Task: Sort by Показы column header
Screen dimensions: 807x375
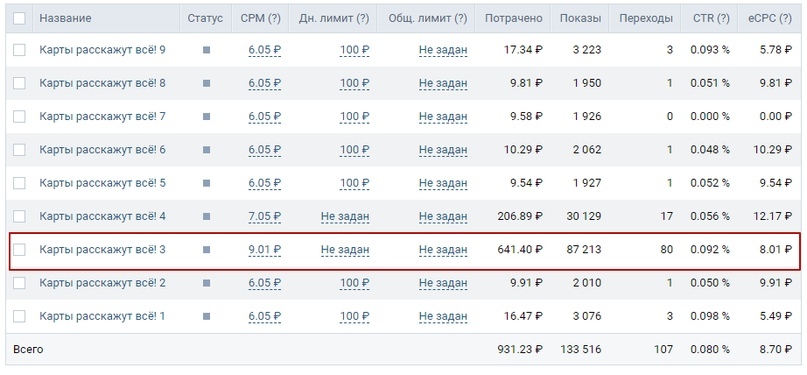Action: coord(581,19)
